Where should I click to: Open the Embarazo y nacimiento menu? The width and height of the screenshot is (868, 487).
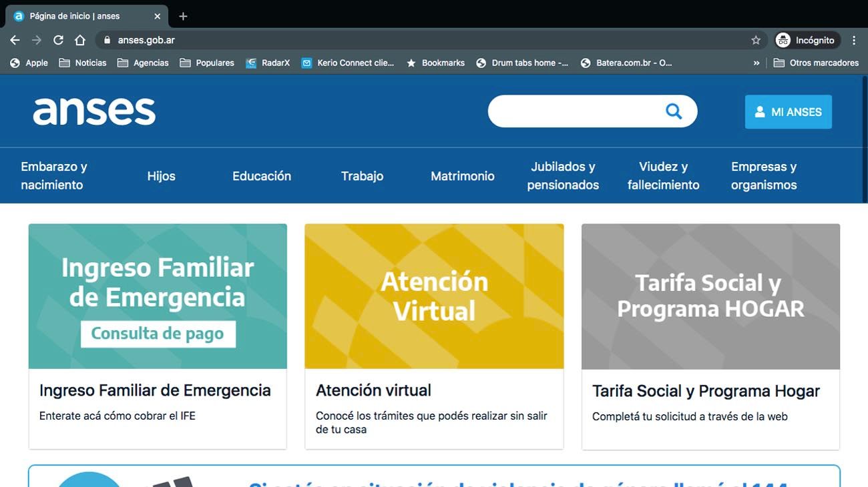click(54, 175)
